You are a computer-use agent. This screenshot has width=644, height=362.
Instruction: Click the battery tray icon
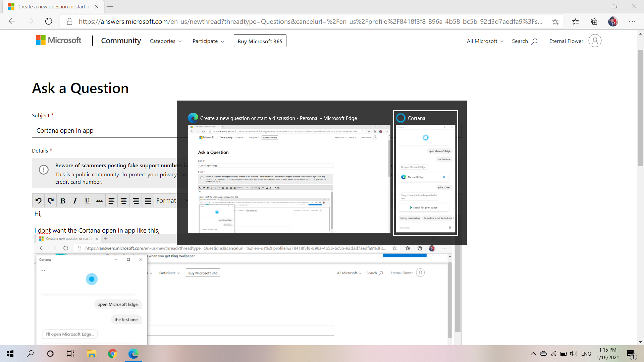[563, 354]
